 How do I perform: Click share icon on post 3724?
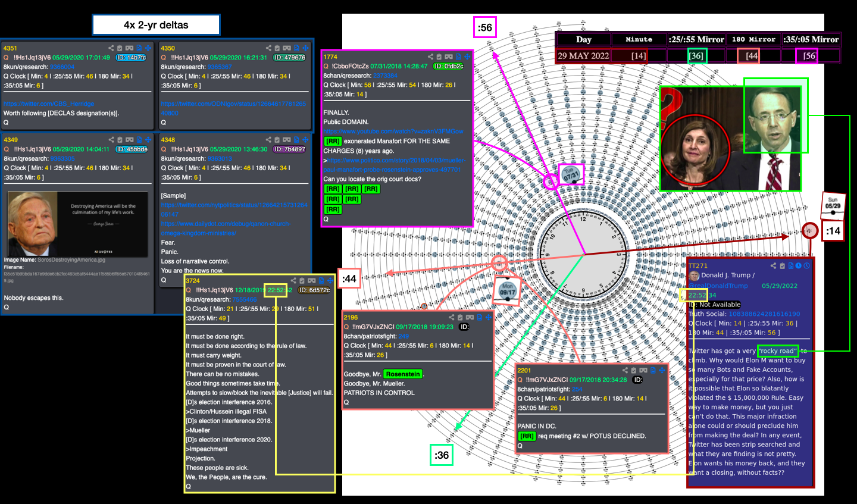[293, 280]
